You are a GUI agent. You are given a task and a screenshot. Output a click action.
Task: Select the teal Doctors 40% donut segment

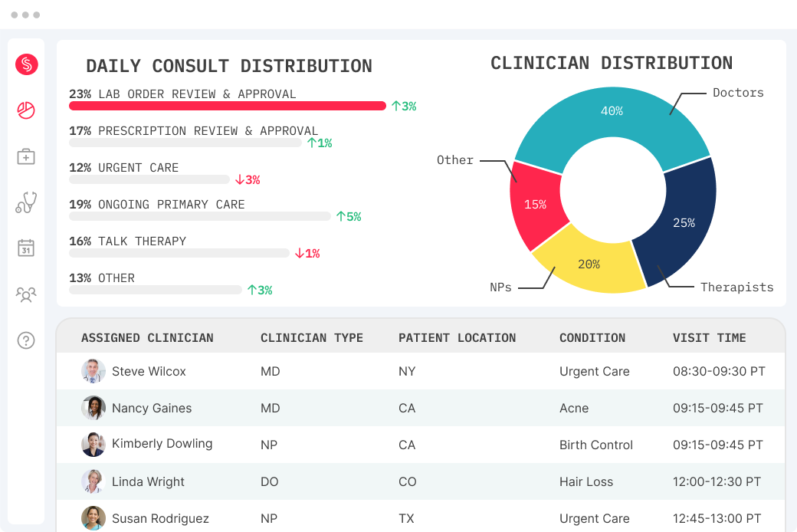coord(612,117)
